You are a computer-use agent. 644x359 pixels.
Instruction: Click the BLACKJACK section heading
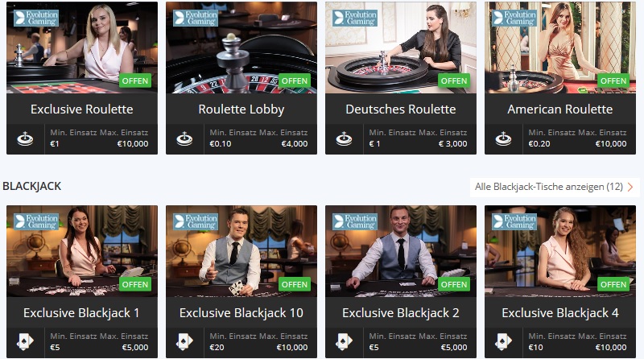(32, 187)
